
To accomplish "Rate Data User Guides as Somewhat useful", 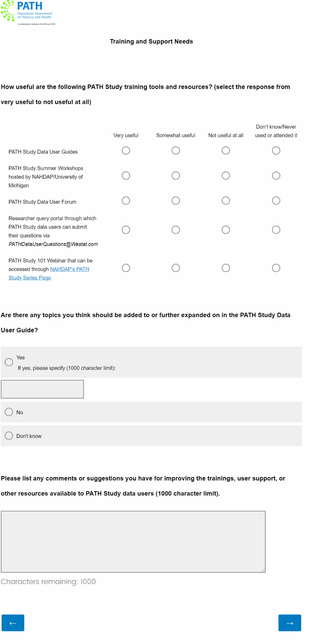I will [176, 150].
